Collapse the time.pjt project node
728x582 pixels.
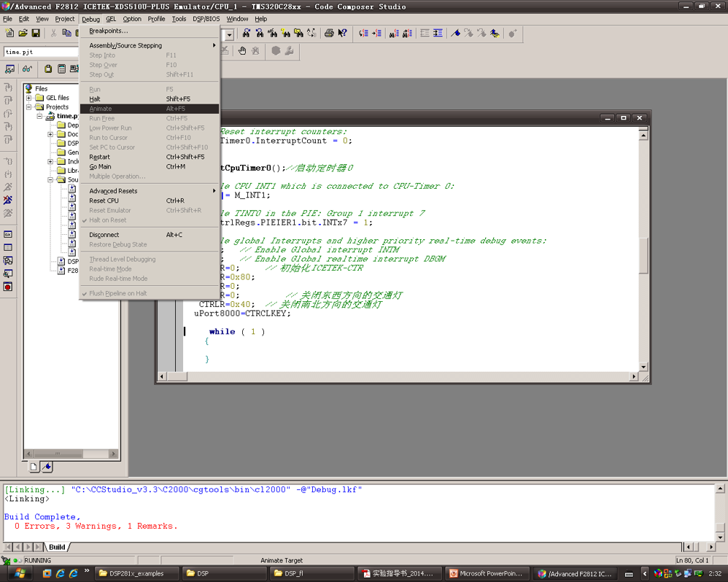(x=39, y=116)
